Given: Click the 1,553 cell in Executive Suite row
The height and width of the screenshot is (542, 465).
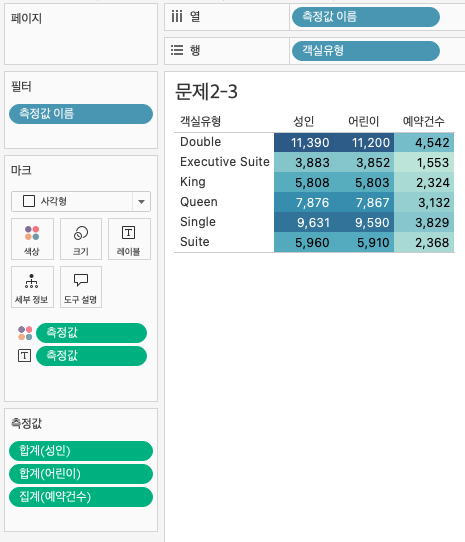Looking at the screenshot, I should point(424,162).
